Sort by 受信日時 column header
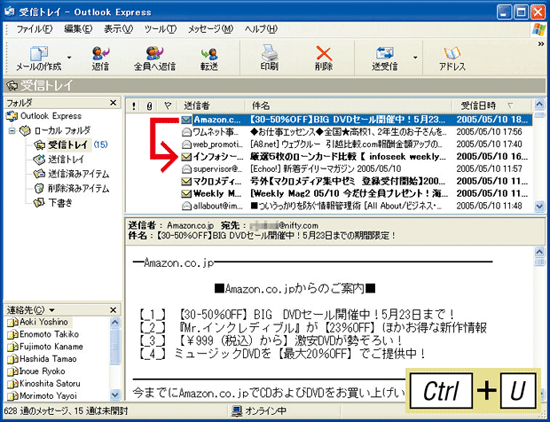This screenshot has width=550, height=422. coord(491,106)
